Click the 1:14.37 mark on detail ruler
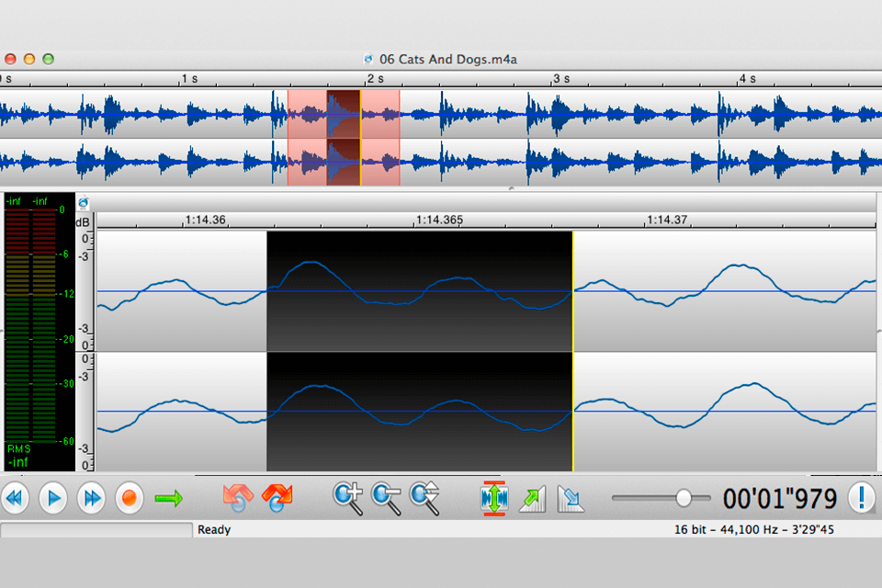This screenshot has width=882, height=588. pos(667,220)
